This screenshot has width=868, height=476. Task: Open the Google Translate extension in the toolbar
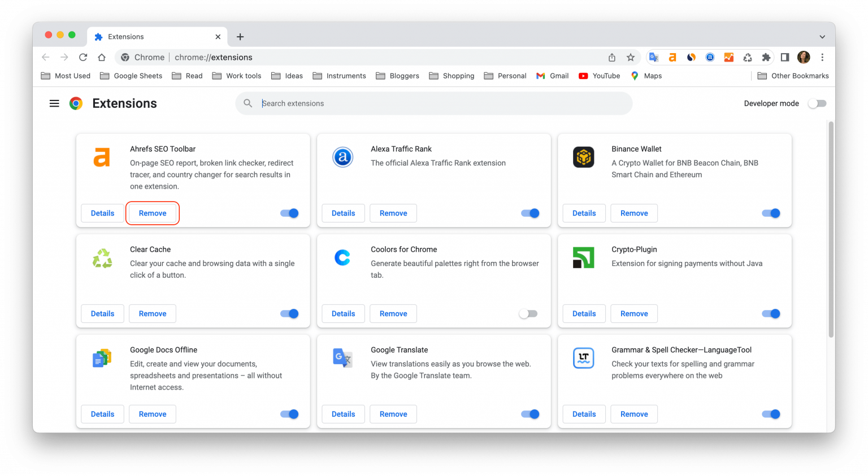click(654, 57)
